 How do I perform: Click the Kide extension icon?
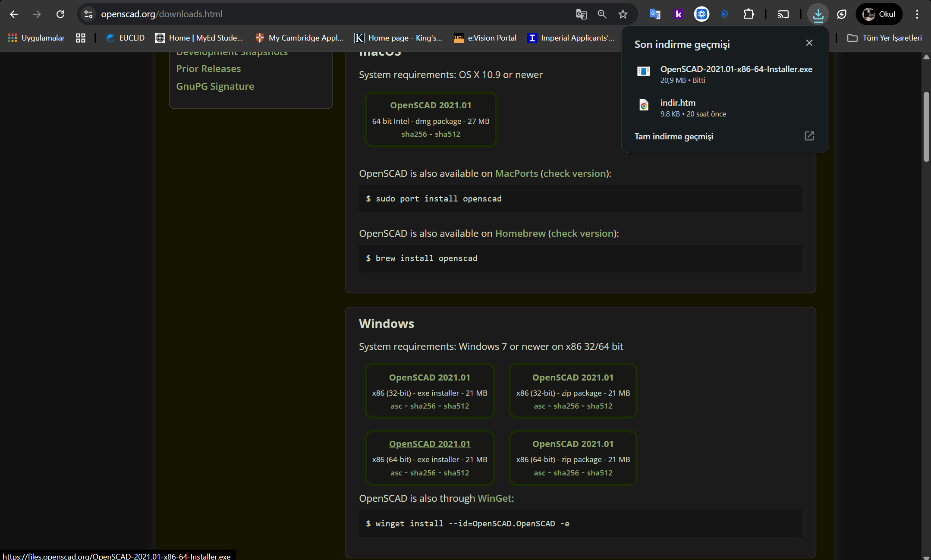[x=678, y=14]
